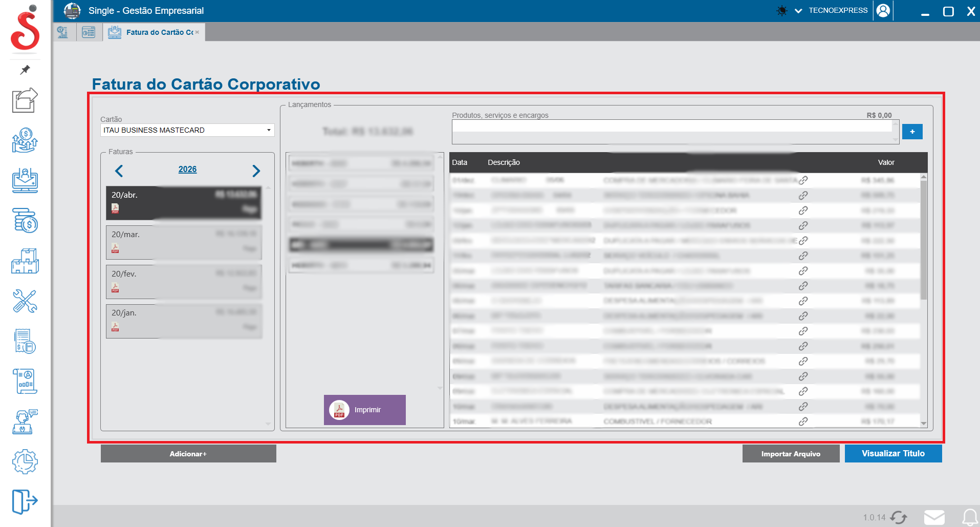This screenshot has height=527, width=980.
Task: Open the tools wrench icon in sidebar
Action: [x=25, y=301]
